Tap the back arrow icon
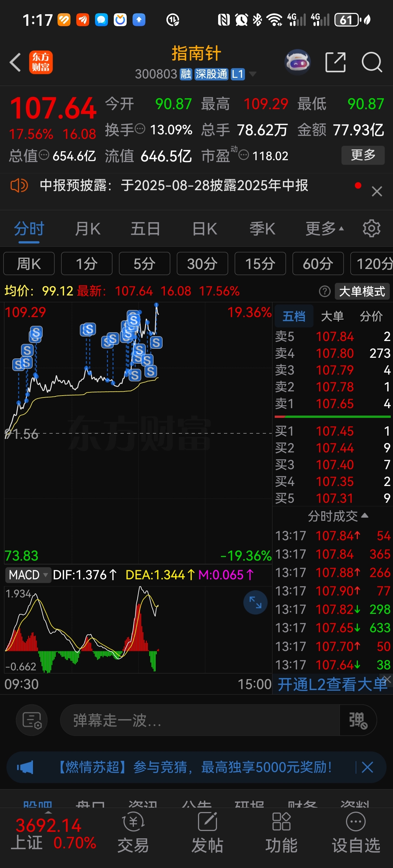This screenshot has height=868, width=393. [x=15, y=62]
